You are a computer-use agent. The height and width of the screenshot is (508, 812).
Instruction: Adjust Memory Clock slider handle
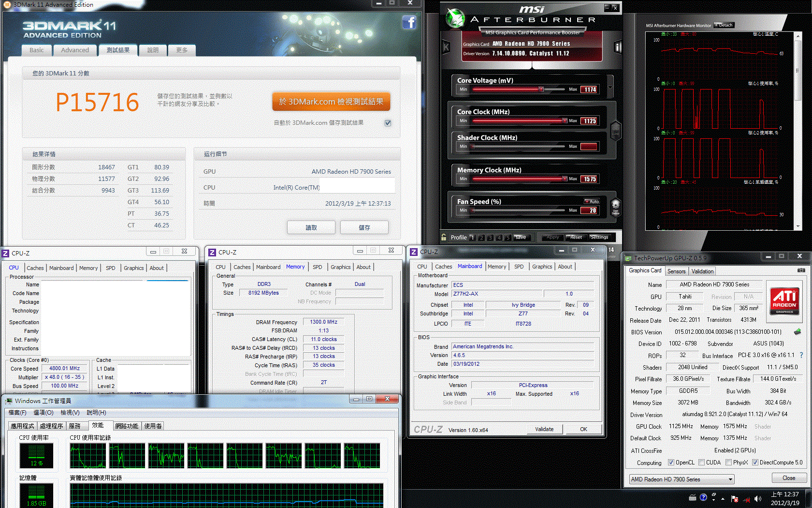coord(564,179)
